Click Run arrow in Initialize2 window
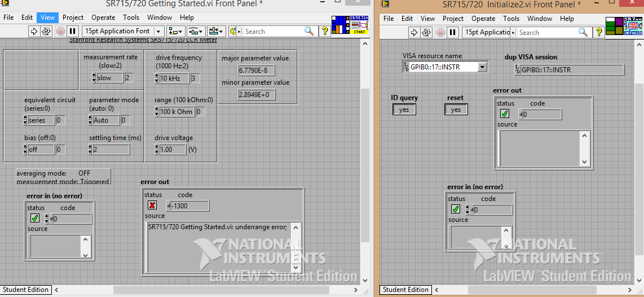644x297 pixels. [x=414, y=32]
